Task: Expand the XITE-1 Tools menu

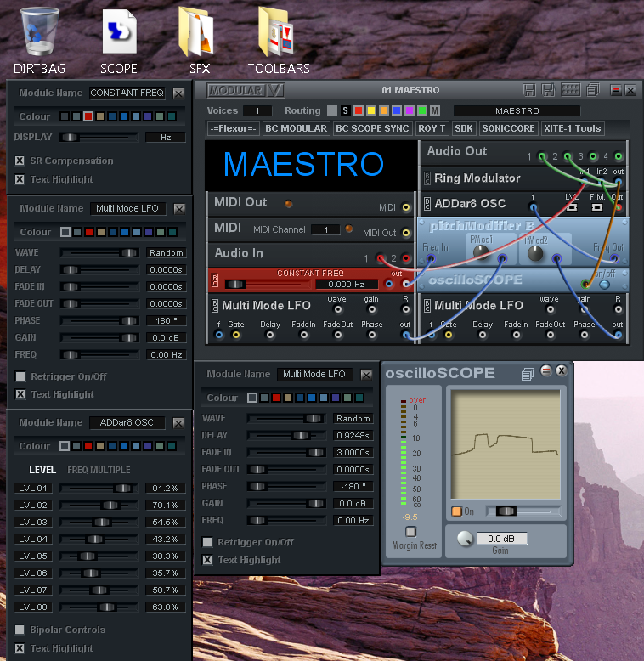Action: [573, 128]
